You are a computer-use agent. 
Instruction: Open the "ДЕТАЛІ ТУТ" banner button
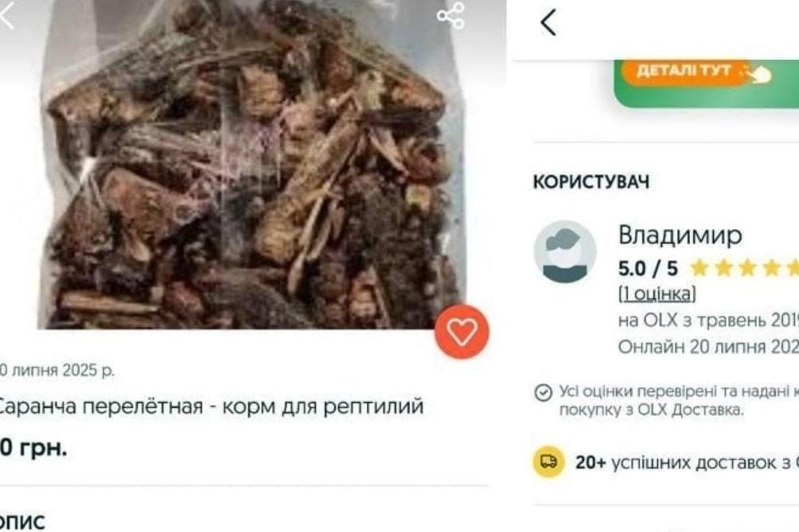coord(684,70)
